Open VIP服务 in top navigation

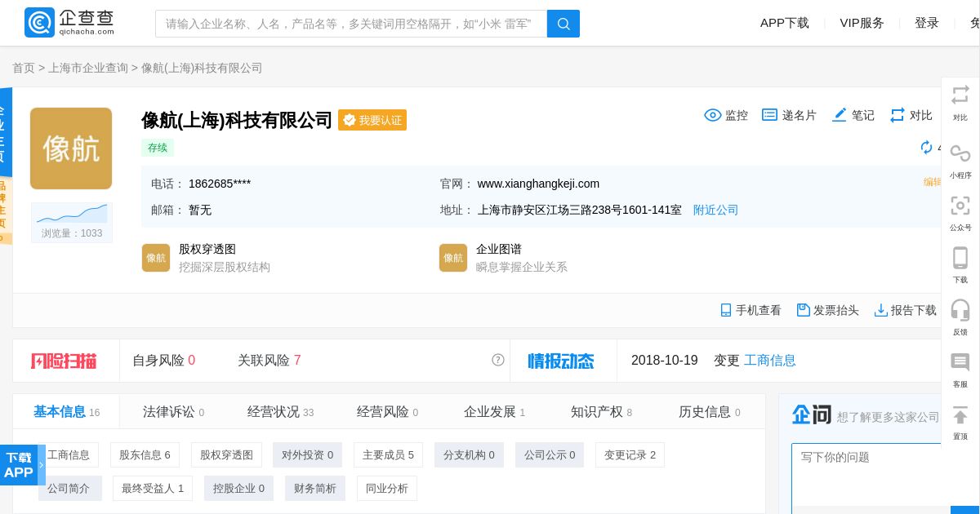coord(862,23)
